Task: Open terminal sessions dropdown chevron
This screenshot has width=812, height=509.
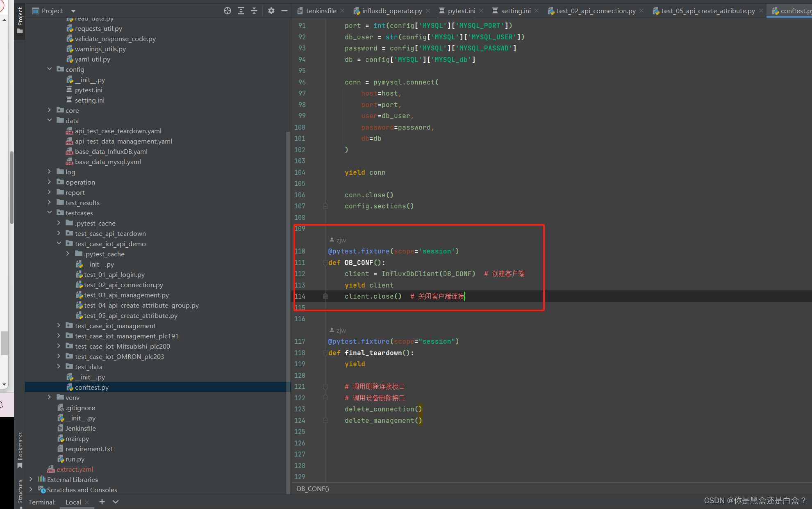Action: [116, 502]
